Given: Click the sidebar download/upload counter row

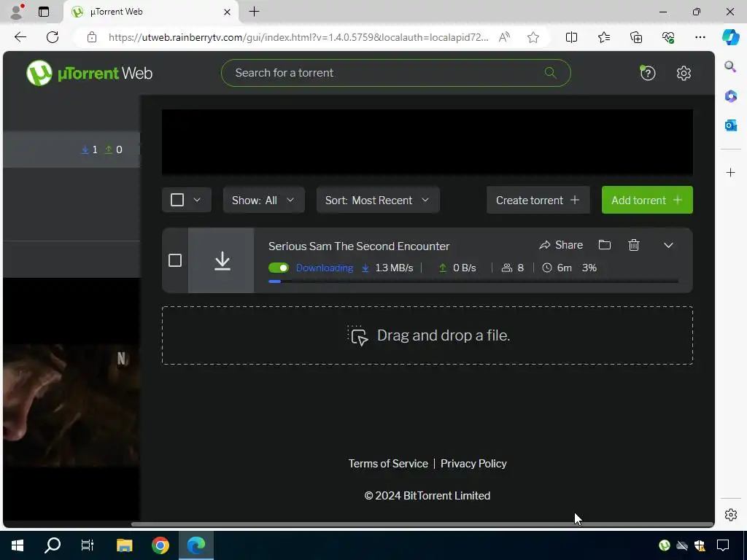Looking at the screenshot, I should [71, 149].
